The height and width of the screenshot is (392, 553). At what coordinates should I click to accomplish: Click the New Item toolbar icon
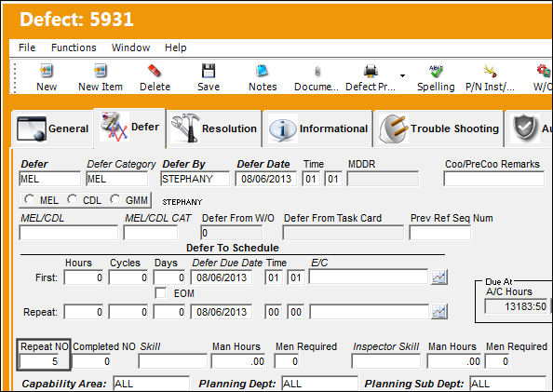click(x=101, y=71)
